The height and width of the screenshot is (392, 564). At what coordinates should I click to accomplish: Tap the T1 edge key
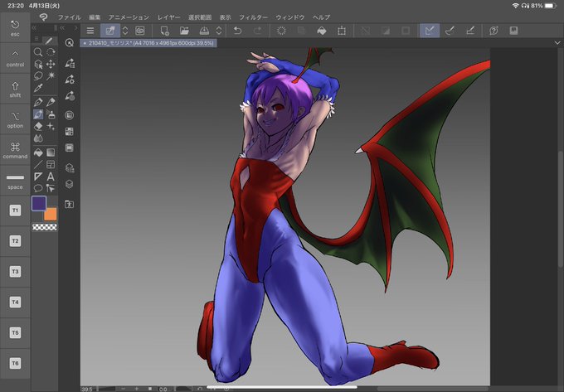pyautogui.click(x=15, y=211)
